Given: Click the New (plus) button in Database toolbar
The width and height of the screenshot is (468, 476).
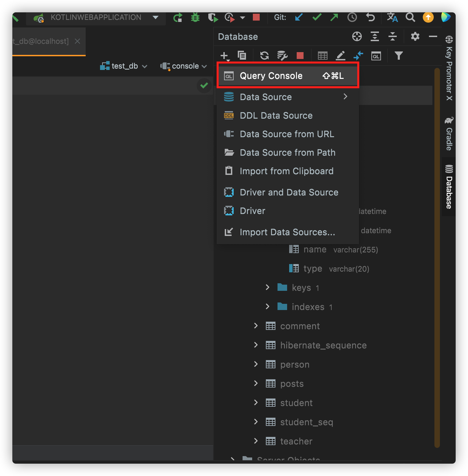Looking at the screenshot, I should 224,56.
